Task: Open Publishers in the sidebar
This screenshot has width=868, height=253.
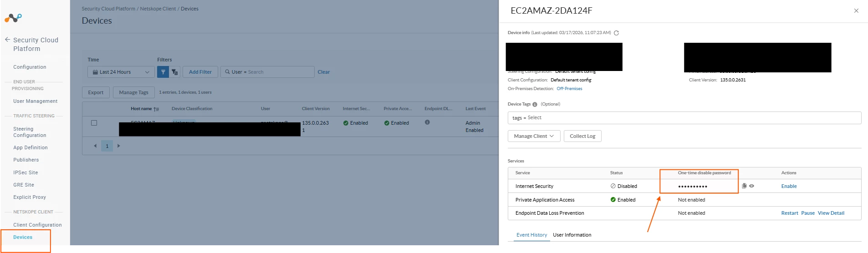Action: coord(26,160)
